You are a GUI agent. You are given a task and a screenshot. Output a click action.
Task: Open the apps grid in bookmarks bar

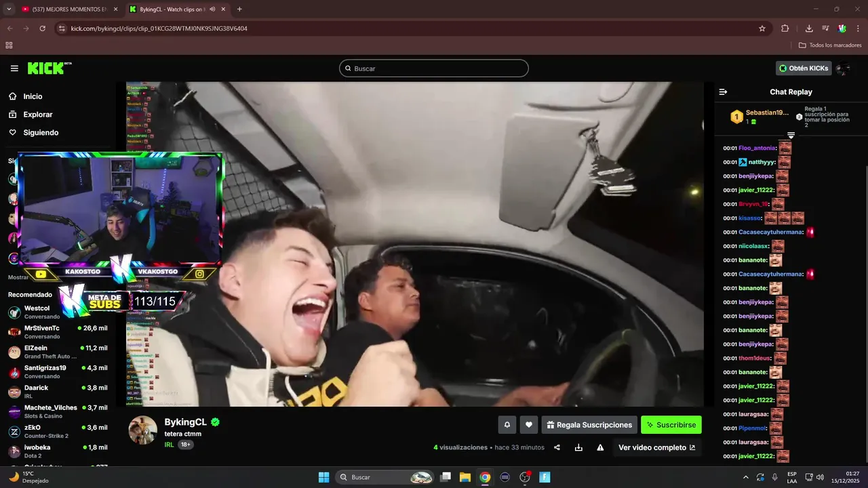[x=9, y=45]
